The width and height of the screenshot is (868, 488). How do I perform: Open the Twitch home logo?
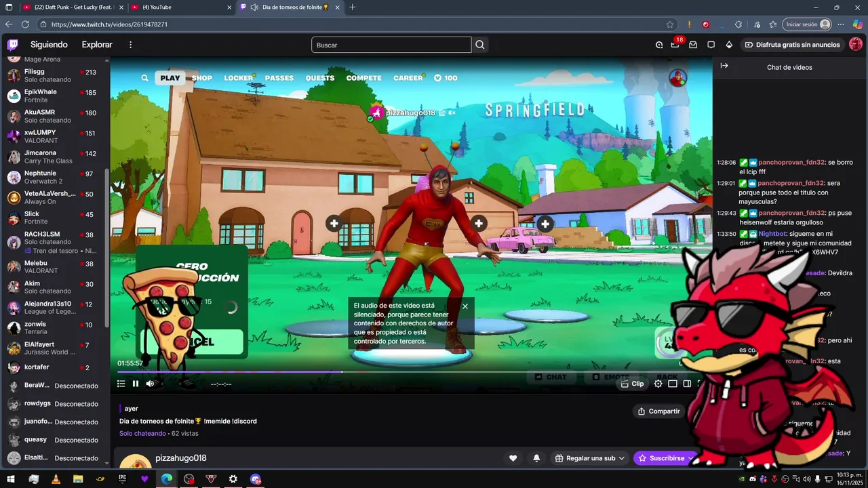[x=13, y=45]
